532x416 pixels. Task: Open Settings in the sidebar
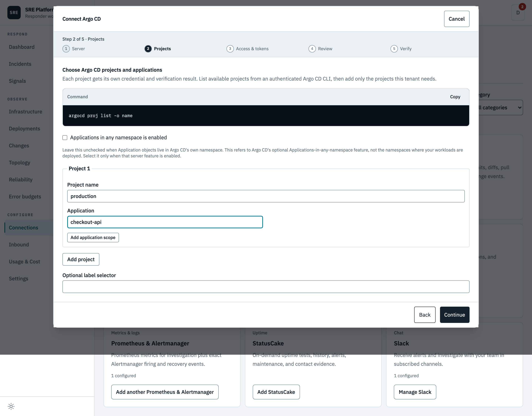[18, 279]
